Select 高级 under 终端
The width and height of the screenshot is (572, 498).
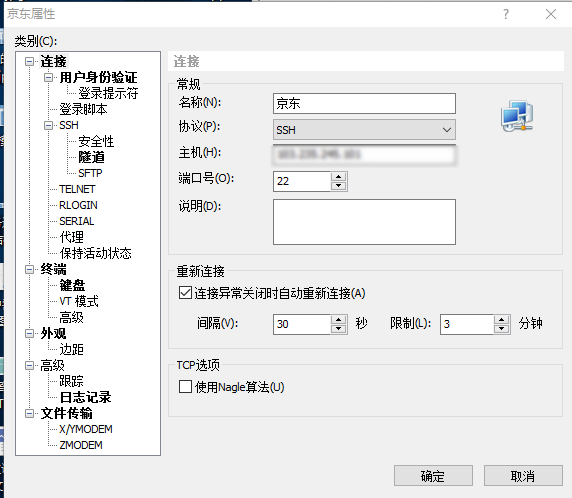[x=72, y=317]
